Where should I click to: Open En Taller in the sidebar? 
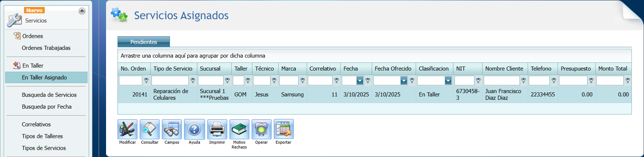point(33,66)
